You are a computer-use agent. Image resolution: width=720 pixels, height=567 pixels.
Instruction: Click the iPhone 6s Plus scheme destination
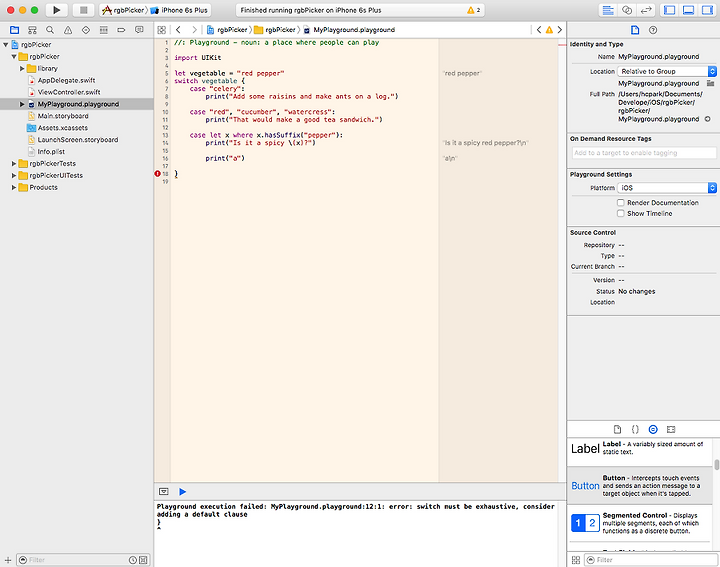179,9
